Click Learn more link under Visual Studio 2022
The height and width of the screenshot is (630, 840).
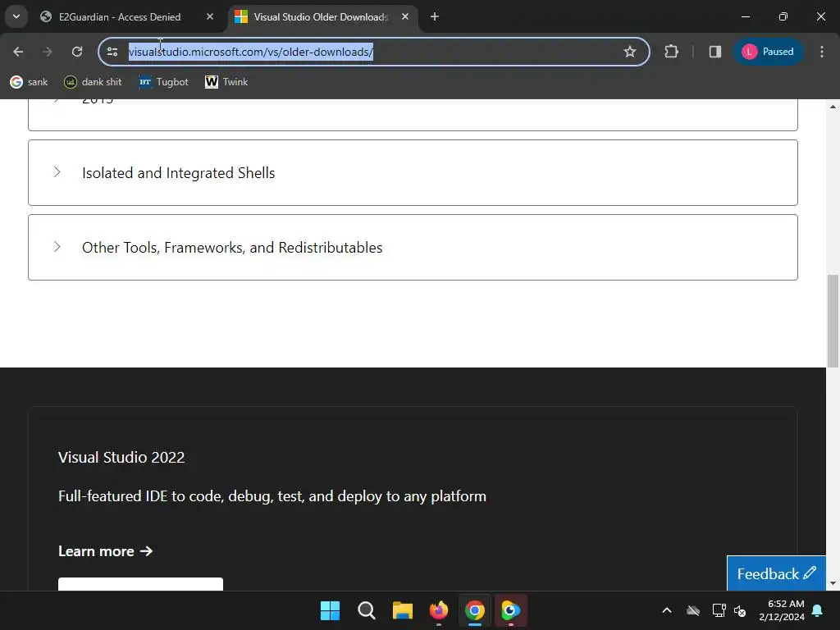pyautogui.click(x=105, y=551)
